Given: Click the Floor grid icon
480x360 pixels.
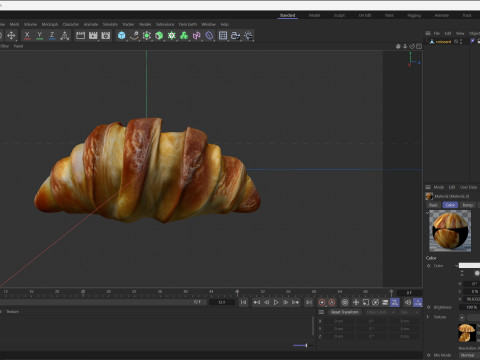Looking at the screenshot, I should coord(223,35).
